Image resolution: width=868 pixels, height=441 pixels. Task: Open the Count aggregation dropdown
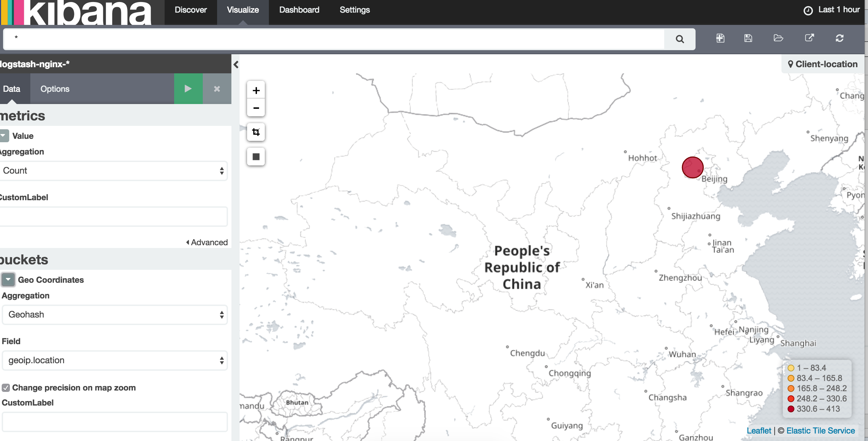point(113,171)
